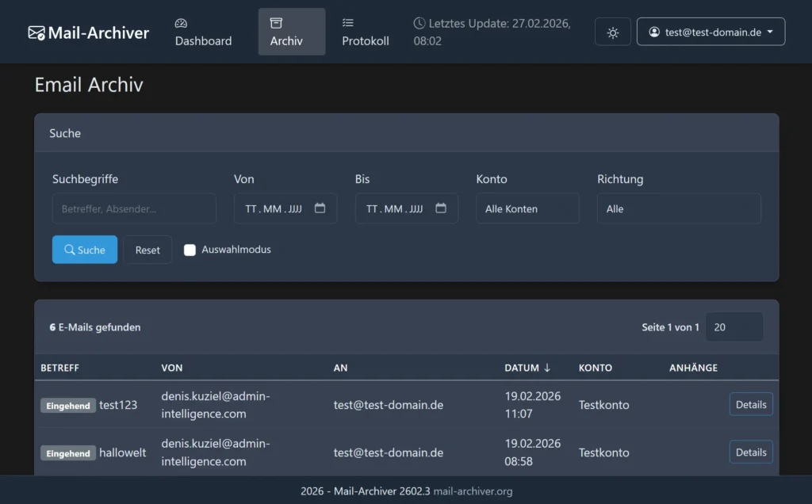
Task: Expand the Alle Konten account dropdown
Action: [527, 208]
